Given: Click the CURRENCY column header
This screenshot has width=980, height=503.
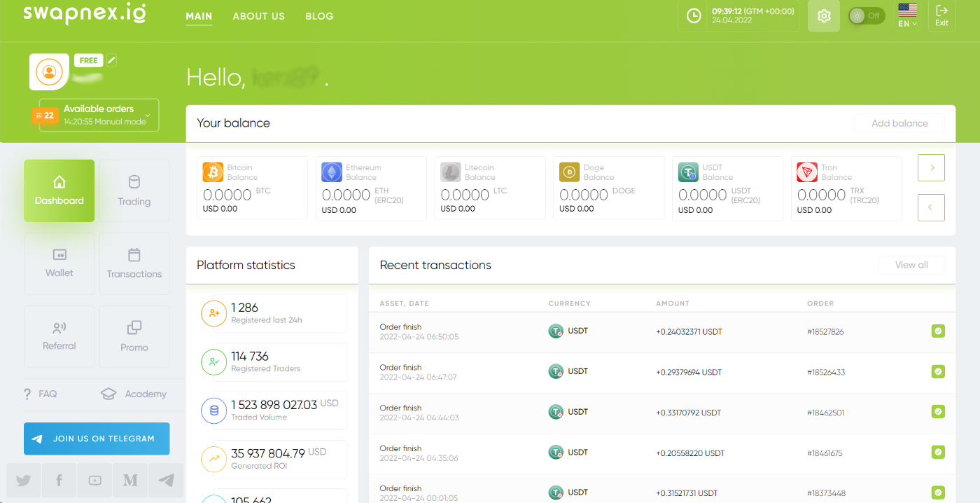Looking at the screenshot, I should click(x=570, y=304).
